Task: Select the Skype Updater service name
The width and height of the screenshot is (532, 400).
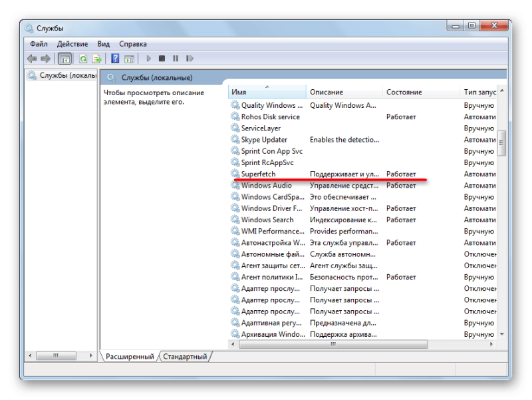Action: pyautogui.click(x=264, y=140)
